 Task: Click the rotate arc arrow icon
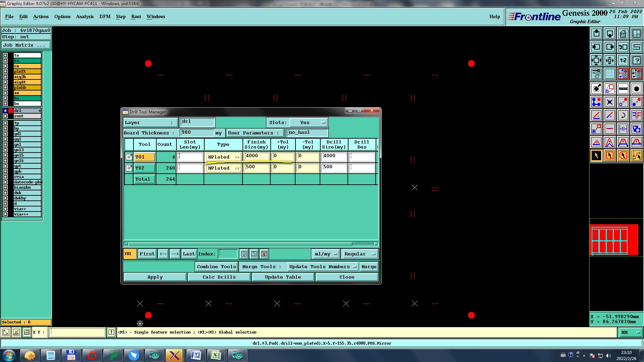[623, 115]
